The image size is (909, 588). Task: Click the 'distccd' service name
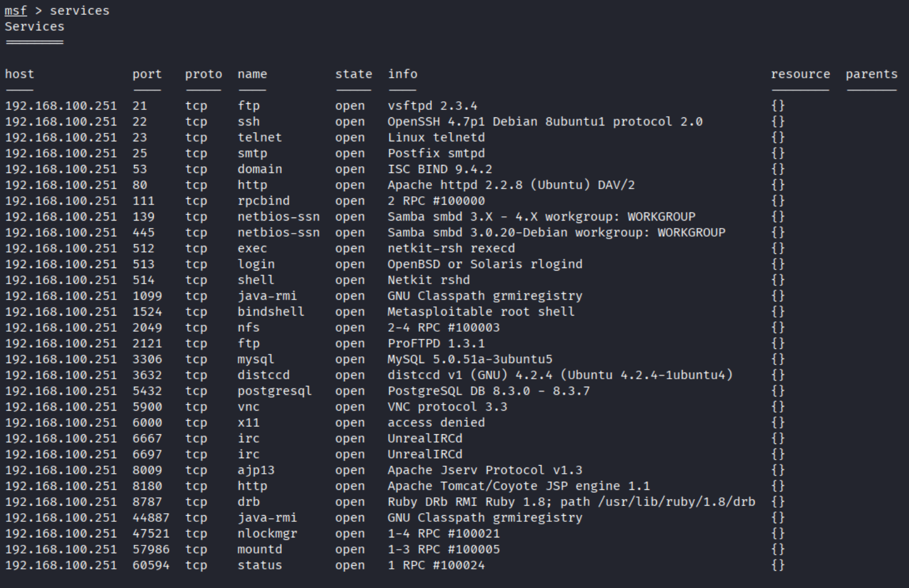point(263,375)
